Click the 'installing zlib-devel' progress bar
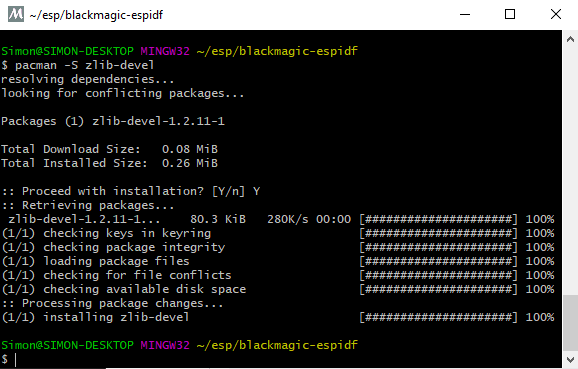 pos(439,317)
